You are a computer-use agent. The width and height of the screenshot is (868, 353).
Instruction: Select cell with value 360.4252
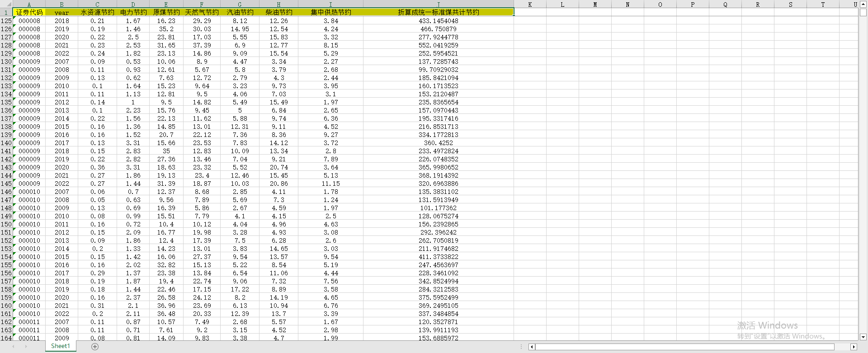point(438,143)
